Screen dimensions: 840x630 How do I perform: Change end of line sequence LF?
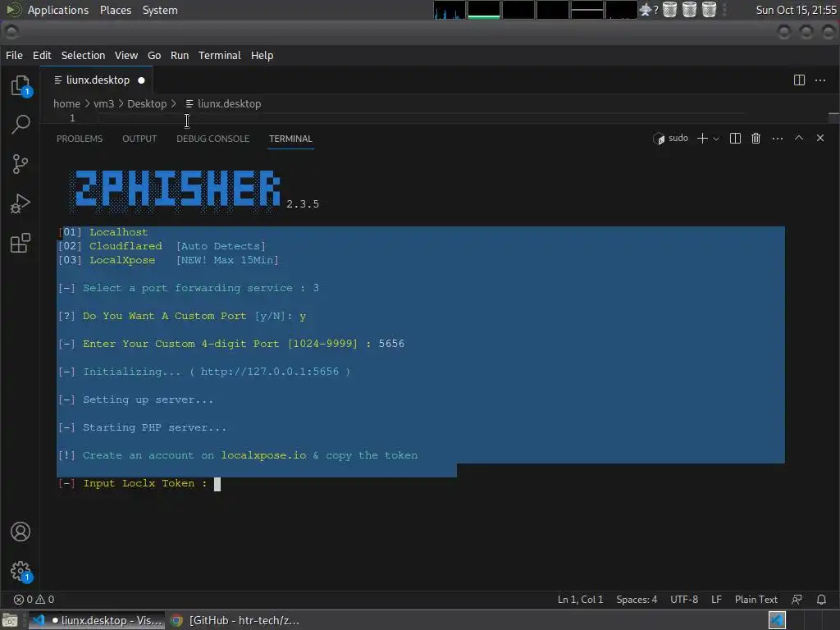click(x=716, y=599)
